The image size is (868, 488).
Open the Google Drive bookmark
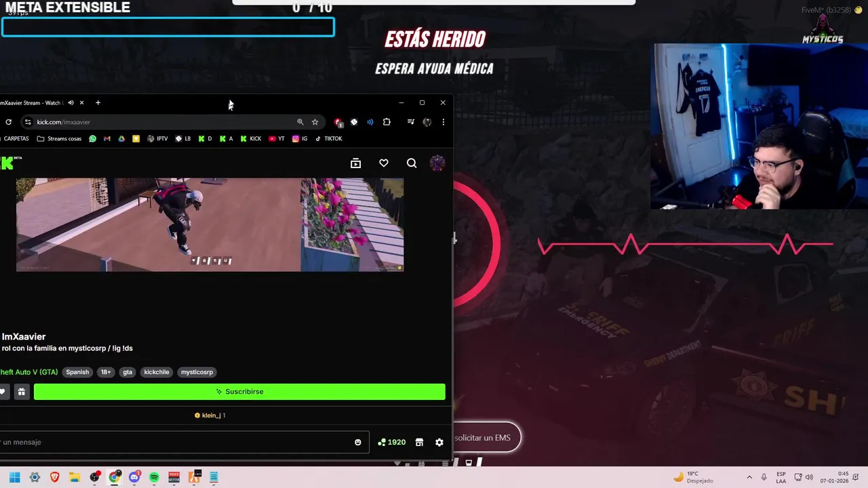click(x=121, y=139)
